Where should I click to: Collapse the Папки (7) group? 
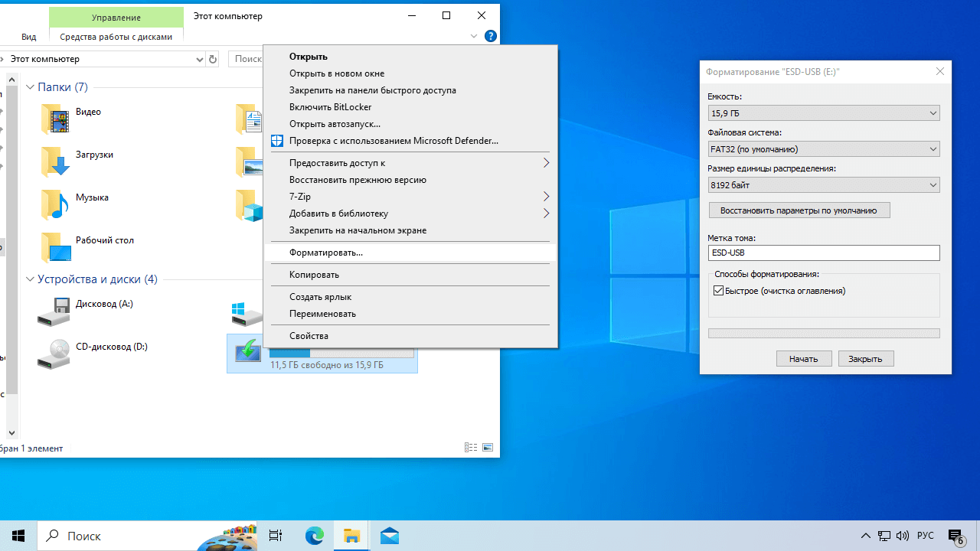coord(31,87)
